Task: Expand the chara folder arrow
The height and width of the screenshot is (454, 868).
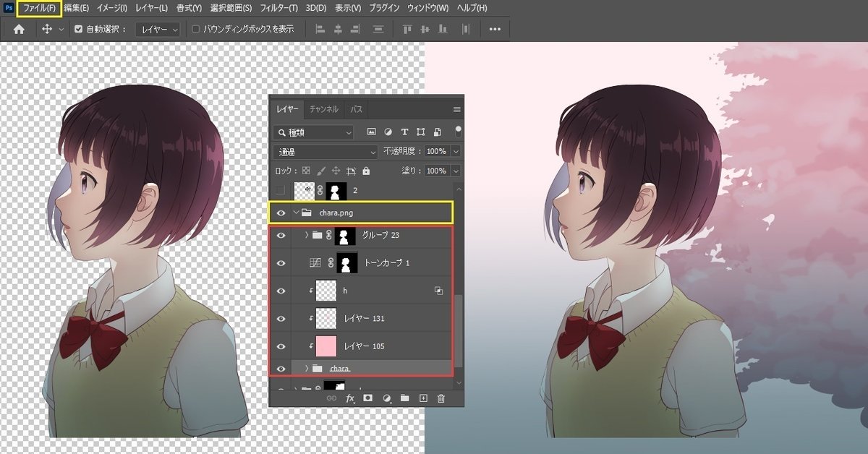Action: 307,369
